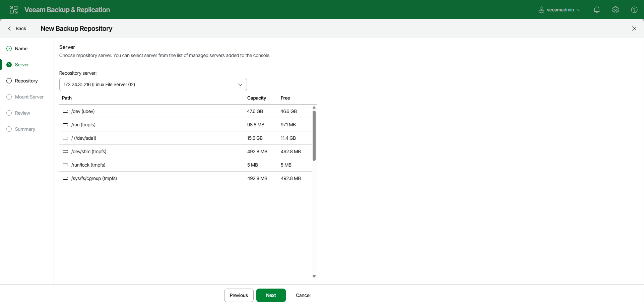Click the circle icon beside Mount Server

point(9,97)
